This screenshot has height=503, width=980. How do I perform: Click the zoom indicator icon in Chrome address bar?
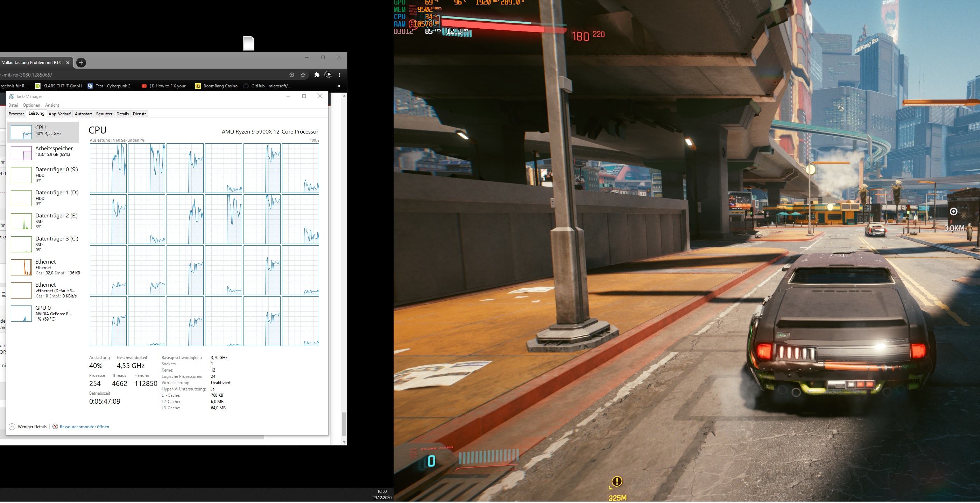pos(292,75)
